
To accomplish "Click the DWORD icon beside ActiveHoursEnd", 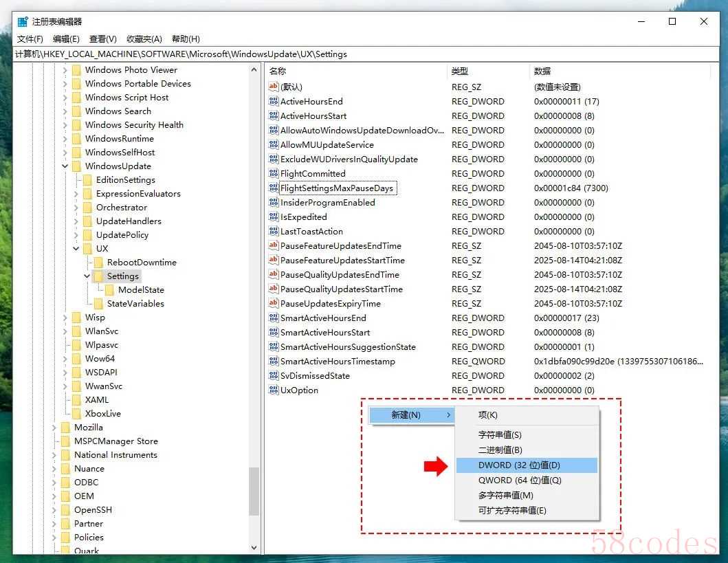I will [274, 102].
